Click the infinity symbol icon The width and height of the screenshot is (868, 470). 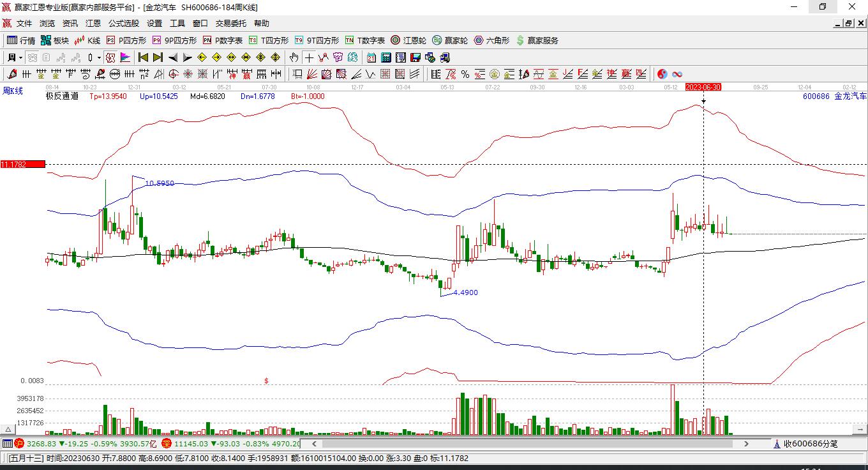coord(677,74)
